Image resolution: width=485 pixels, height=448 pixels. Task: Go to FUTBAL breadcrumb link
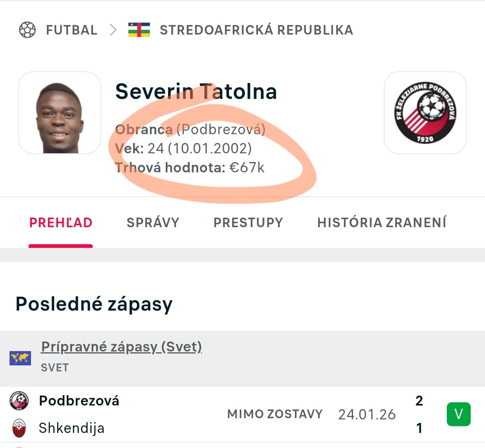click(72, 30)
